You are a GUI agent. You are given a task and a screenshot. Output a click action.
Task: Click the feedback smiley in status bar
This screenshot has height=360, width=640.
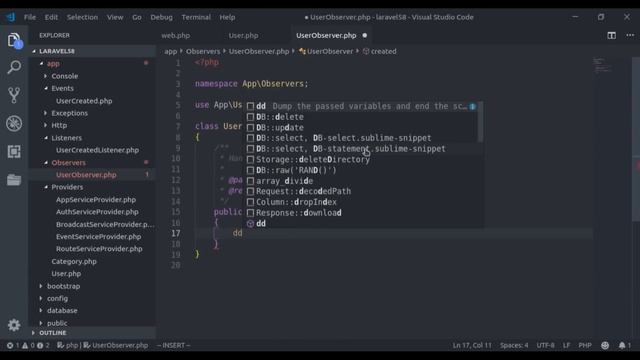point(605,345)
